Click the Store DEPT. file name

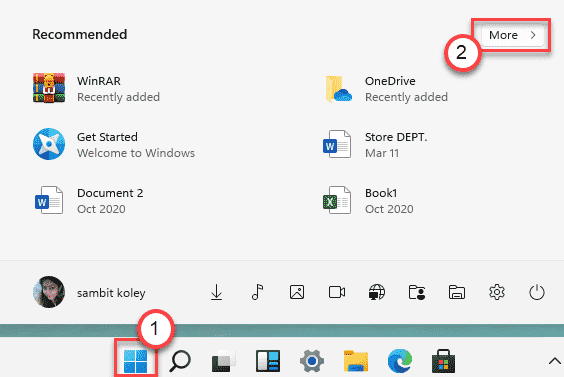pyautogui.click(x=396, y=137)
